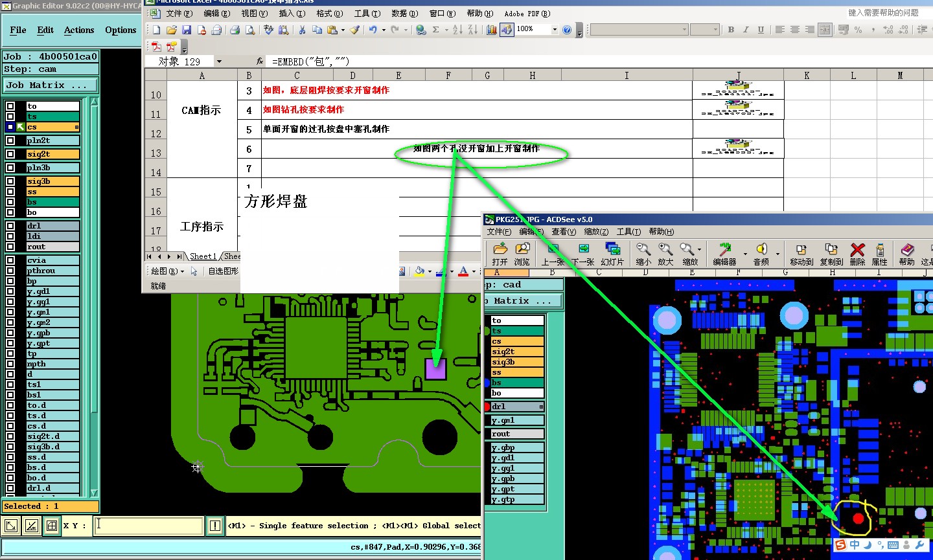Click Excel New workbook icon
This screenshot has width=933, height=560.
(x=156, y=30)
